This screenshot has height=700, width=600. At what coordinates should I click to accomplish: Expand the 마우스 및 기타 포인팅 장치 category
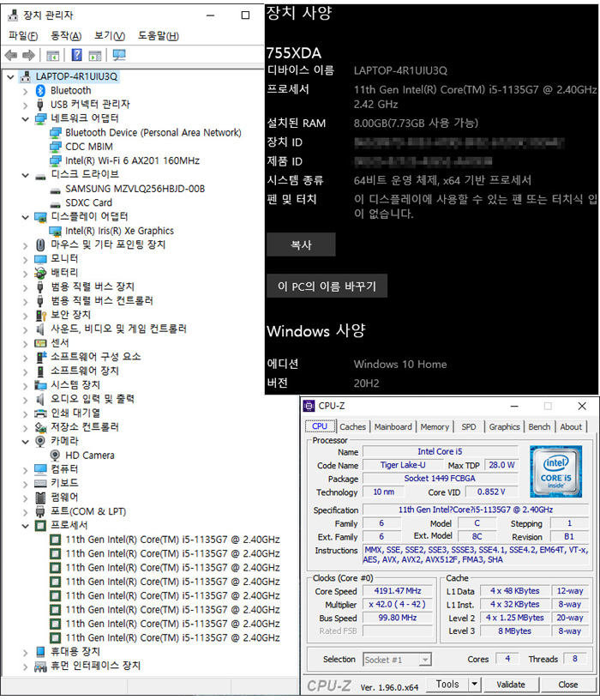25,245
